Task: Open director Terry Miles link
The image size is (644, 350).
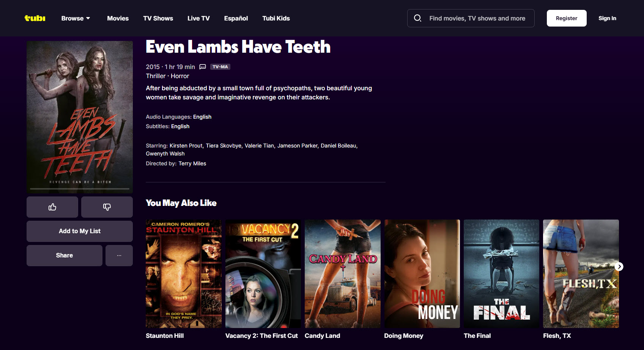Action: coord(192,163)
